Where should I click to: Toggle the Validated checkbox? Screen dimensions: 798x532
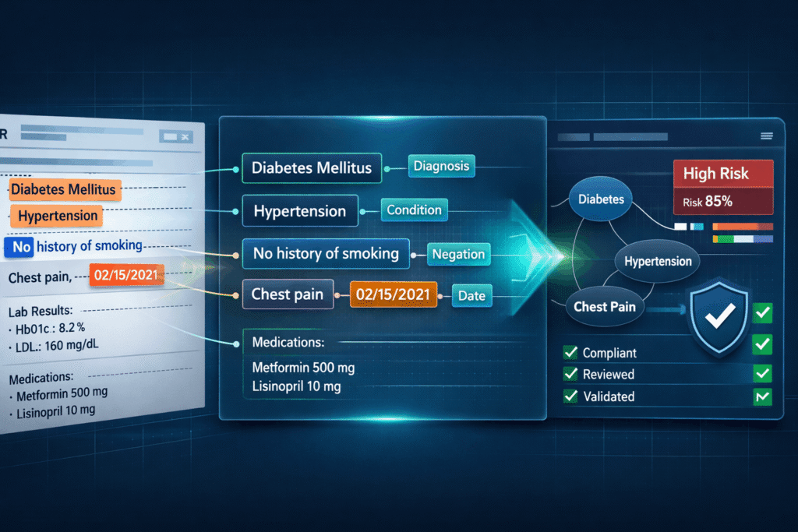point(570,396)
